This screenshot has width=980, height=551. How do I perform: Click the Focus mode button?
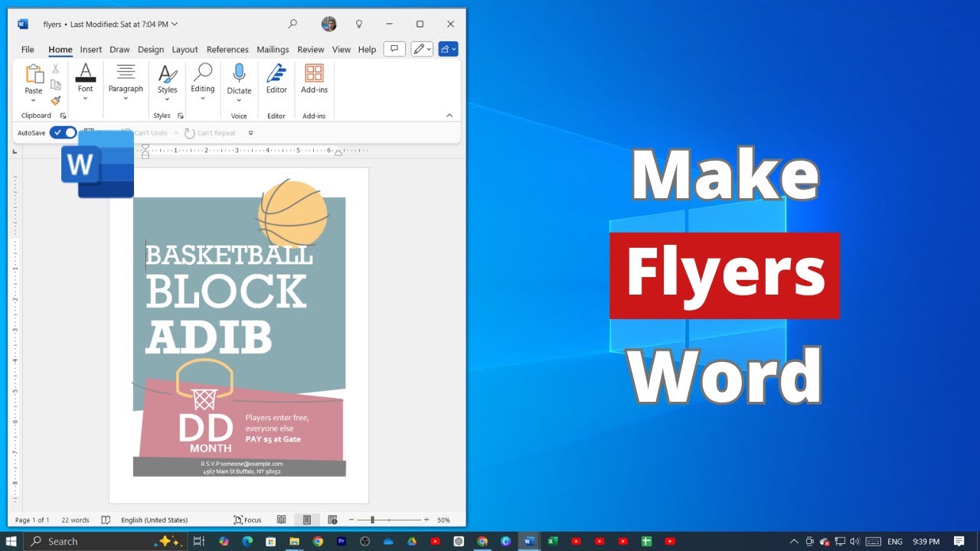click(247, 520)
